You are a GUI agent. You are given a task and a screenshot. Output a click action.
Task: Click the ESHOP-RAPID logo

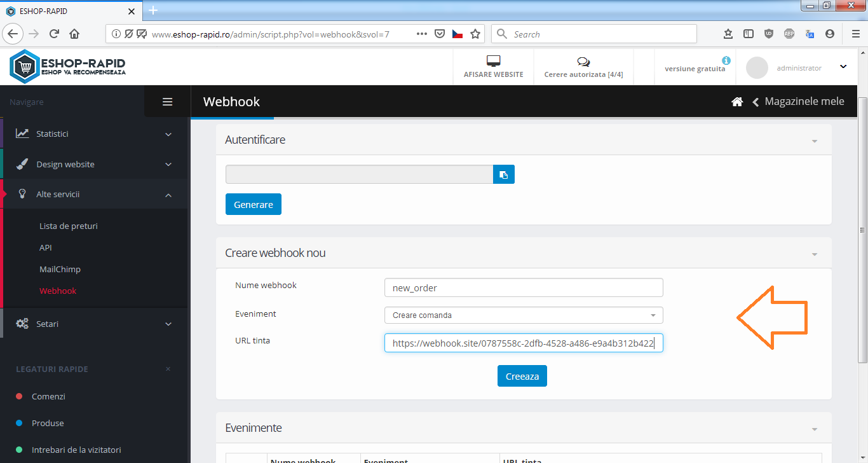pyautogui.click(x=68, y=67)
